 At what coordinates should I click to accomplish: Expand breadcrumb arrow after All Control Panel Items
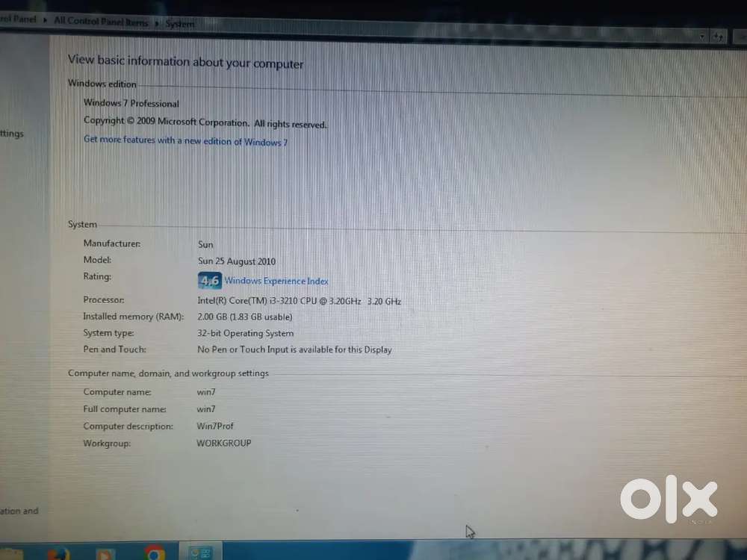[x=157, y=23]
